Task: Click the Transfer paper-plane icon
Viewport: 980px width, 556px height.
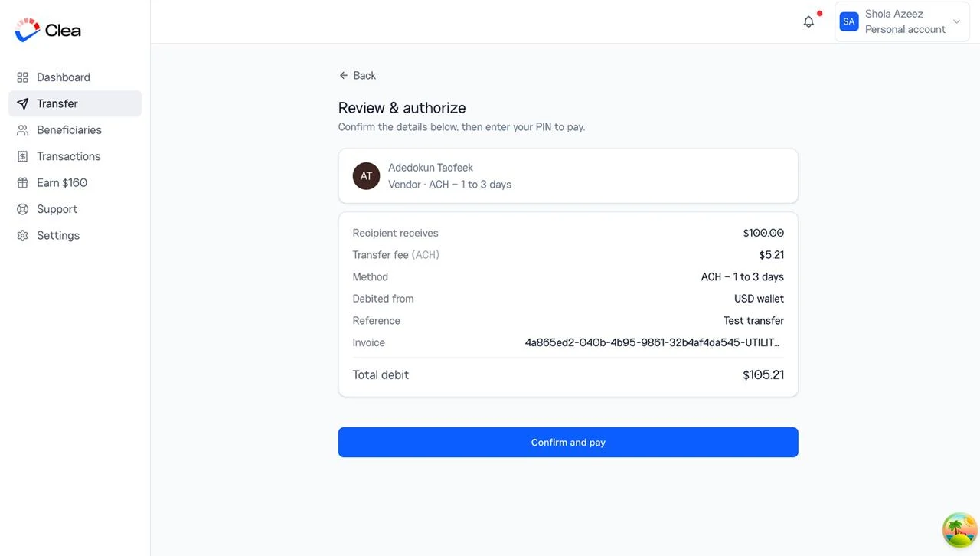Action: (22, 103)
